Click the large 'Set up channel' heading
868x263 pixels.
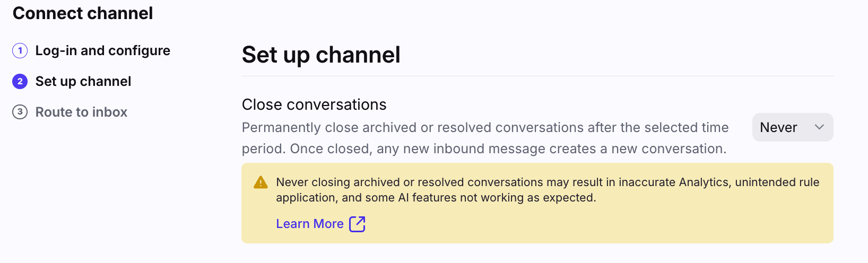(x=321, y=55)
